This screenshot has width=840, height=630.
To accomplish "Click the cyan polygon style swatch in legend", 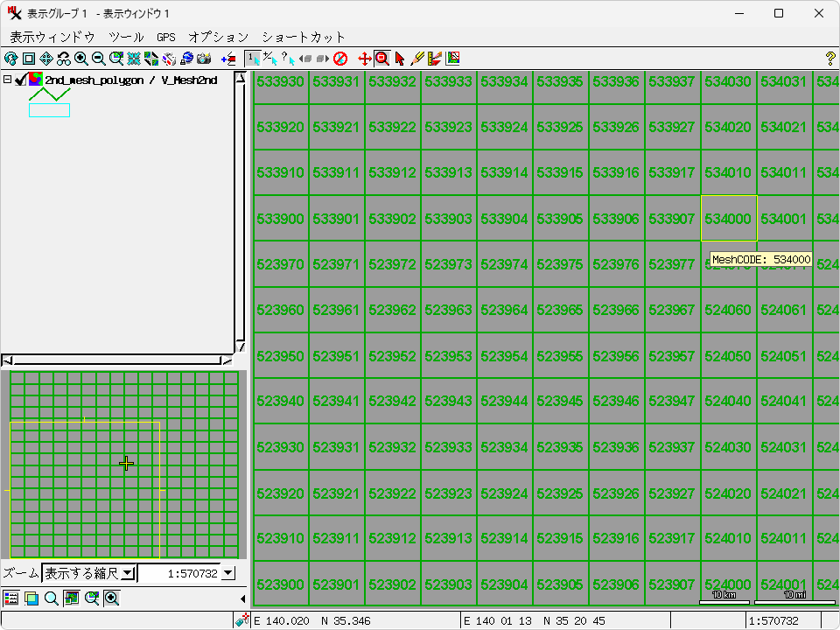I will tap(49, 110).
